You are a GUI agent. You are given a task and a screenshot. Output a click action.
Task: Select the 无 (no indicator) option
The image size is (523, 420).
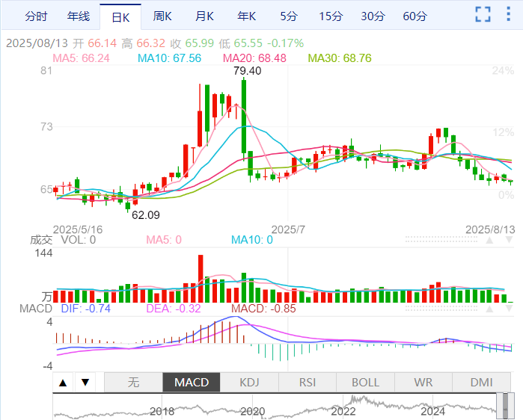(133, 382)
